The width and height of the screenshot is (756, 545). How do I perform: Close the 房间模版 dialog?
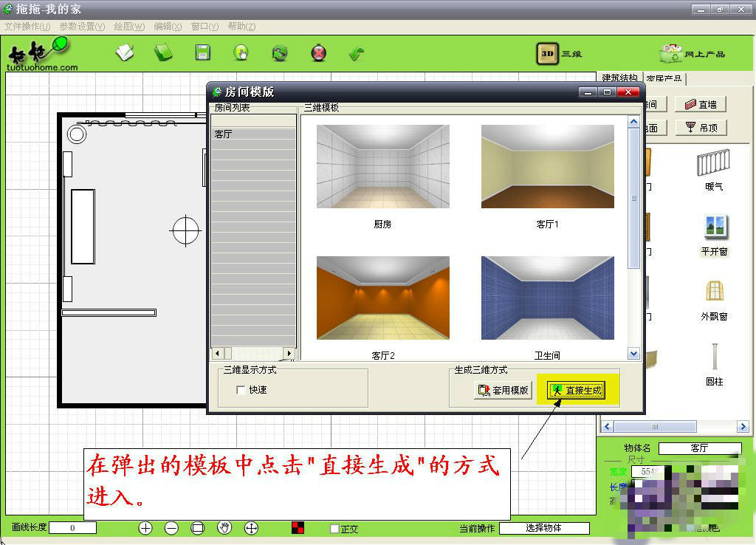click(628, 92)
